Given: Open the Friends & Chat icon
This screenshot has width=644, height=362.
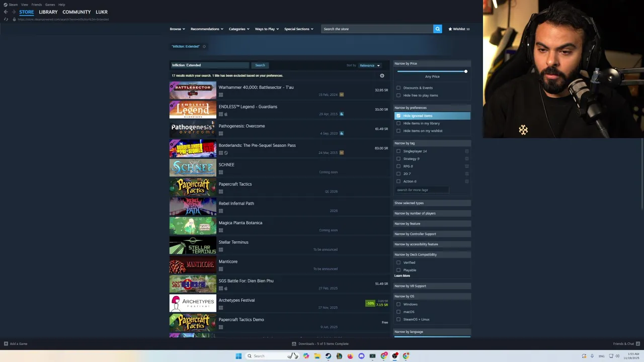Looking at the screenshot, I should coord(637,344).
